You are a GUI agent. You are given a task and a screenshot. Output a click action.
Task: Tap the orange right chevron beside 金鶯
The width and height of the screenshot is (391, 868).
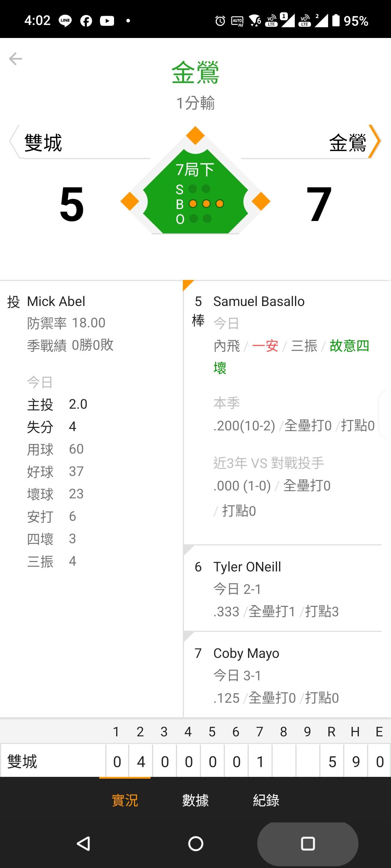click(375, 141)
